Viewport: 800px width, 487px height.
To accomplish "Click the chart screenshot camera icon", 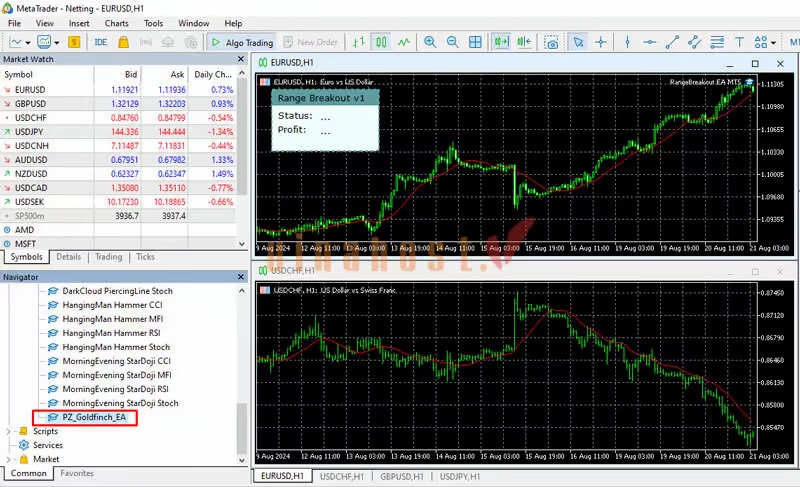I will pos(551,42).
